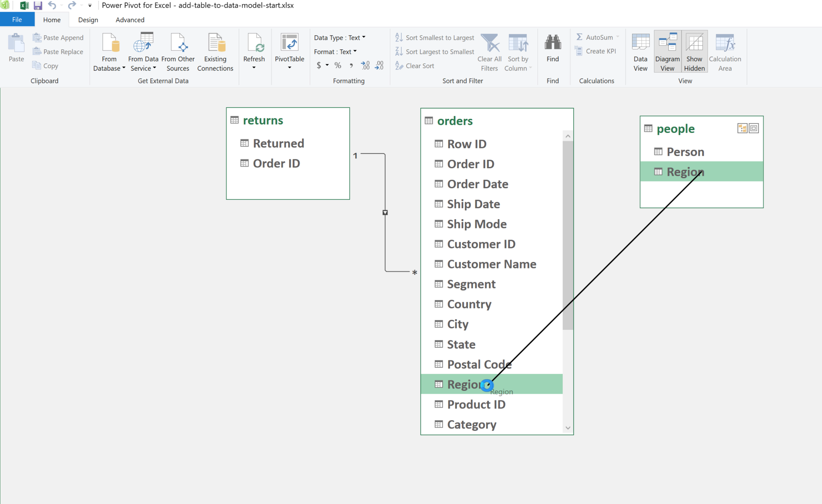Create a PivotTable
This screenshot has width=822, height=504.
click(x=290, y=51)
